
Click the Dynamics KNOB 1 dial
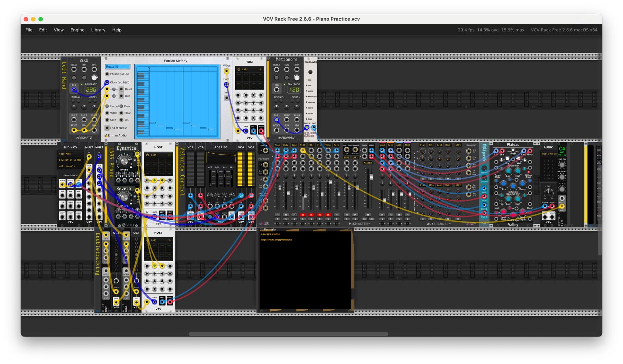click(124, 161)
